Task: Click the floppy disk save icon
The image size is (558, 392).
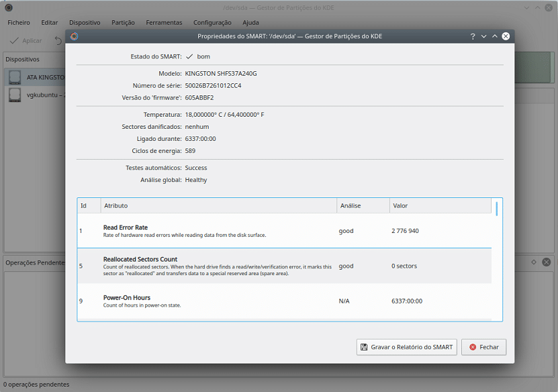Action: pos(364,347)
